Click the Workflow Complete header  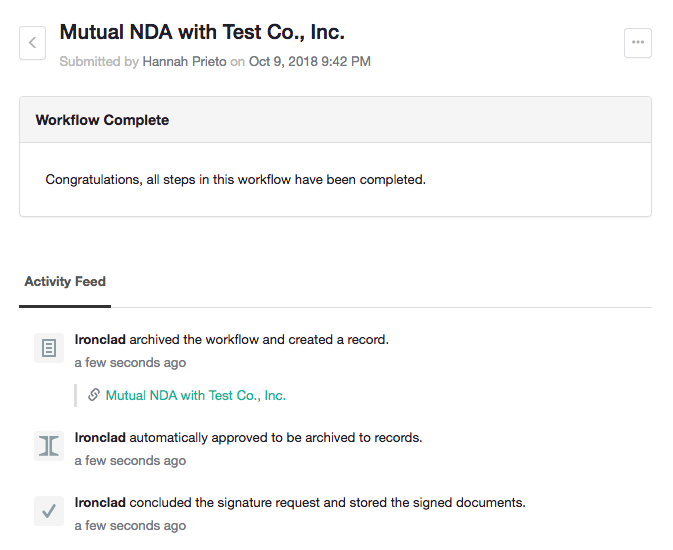click(102, 120)
